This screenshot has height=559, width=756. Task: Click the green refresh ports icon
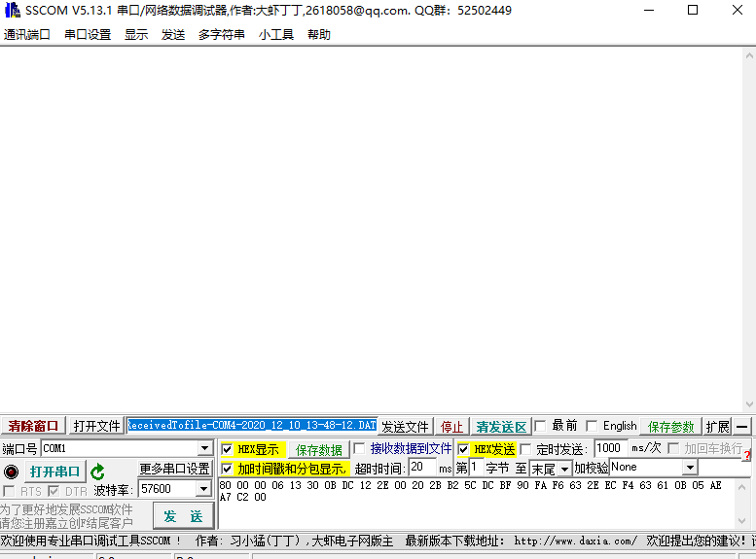coord(97,472)
